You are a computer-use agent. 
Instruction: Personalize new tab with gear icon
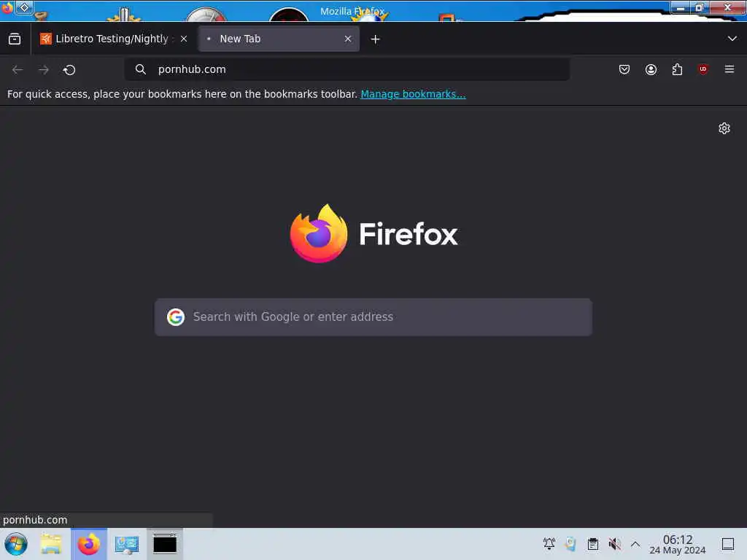point(724,128)
